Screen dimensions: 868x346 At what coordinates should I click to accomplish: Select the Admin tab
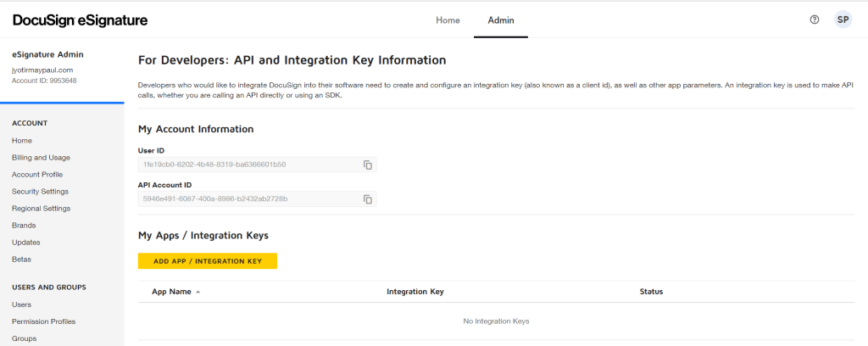(500, 20)
